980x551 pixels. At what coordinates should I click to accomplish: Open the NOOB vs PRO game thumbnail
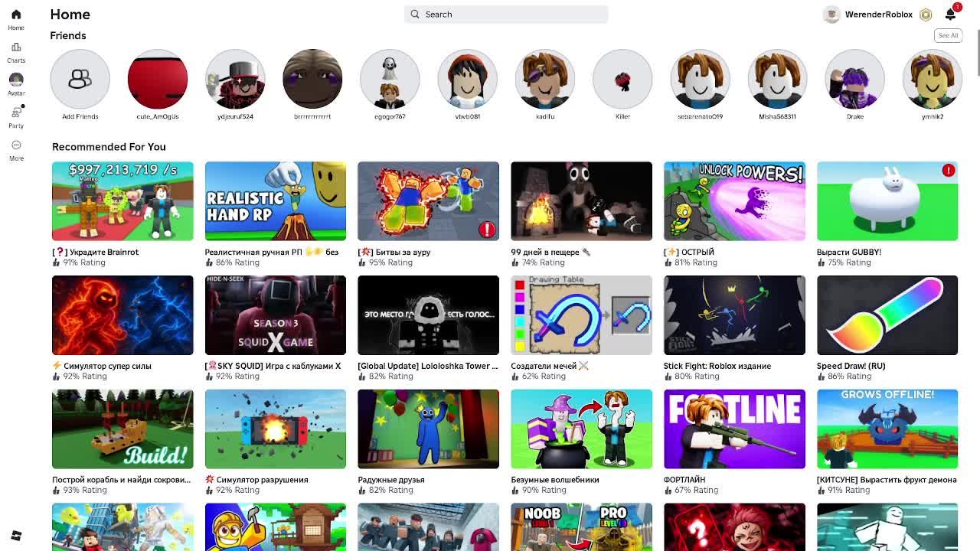[581, 527]
